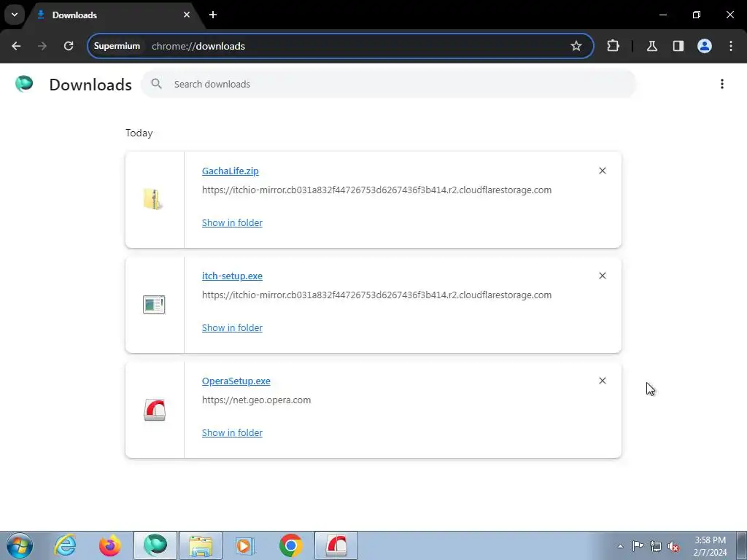Image resolution: width=747 pixels, height=560 pixels.
Task: Select the Downloads tab
Action: 115,15
